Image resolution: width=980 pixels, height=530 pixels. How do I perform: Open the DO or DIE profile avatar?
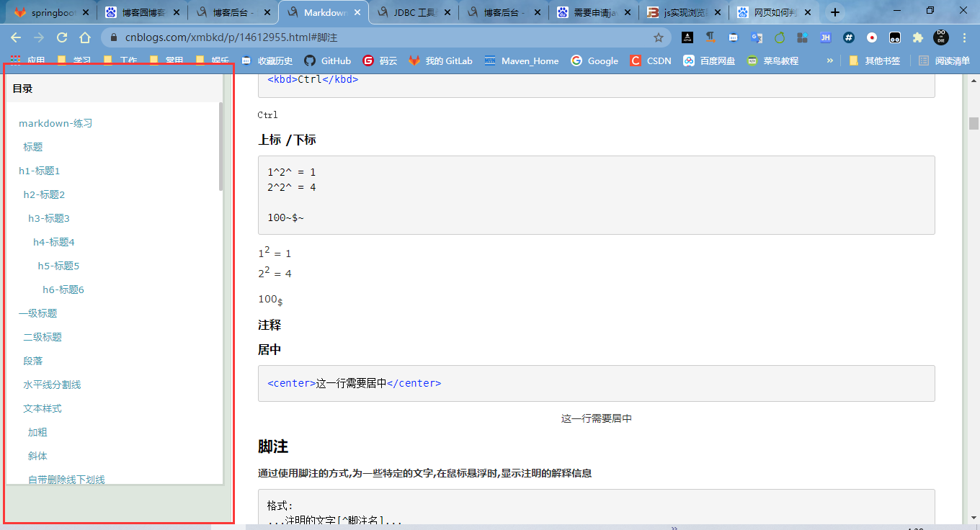[x=941, y=37]
